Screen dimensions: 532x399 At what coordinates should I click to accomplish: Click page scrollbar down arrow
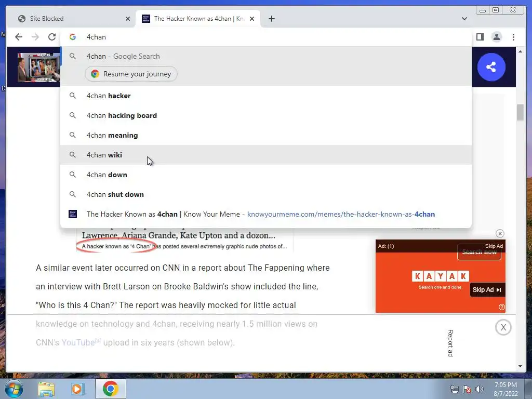point(520,366)
